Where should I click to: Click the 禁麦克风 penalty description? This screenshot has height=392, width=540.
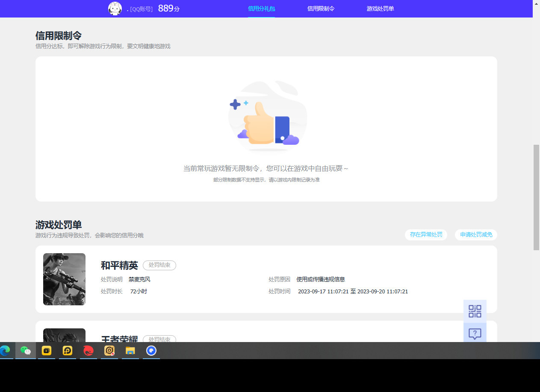pyautogui.click(x=139, y=279)
